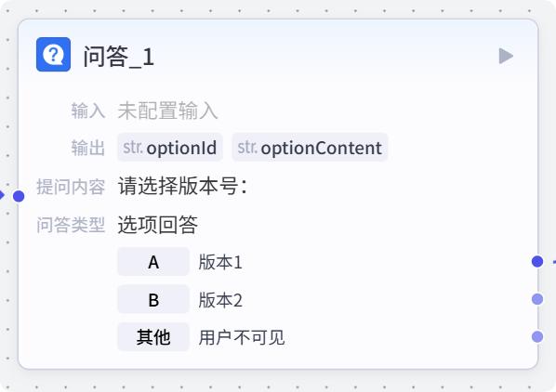Select option badge A
Viewport: 556px width, 392px height.
(x=153, y=262)
